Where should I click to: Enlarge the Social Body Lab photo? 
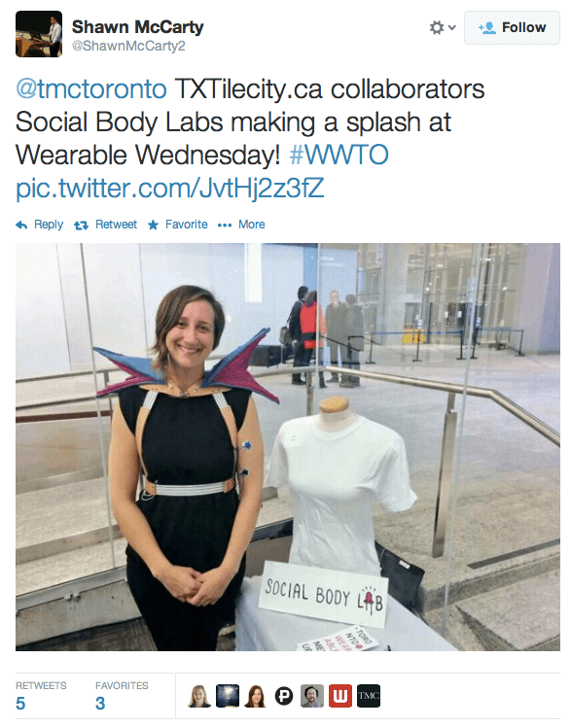pos(288,447)
